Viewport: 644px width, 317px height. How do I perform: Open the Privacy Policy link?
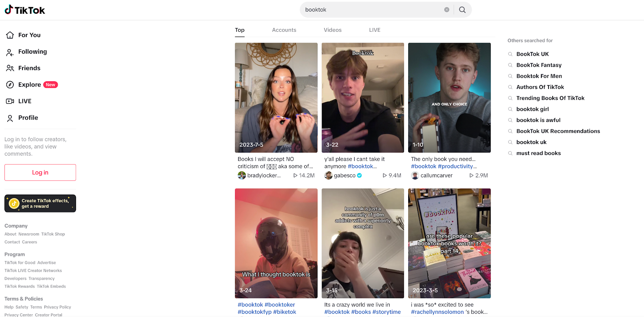coord(58,307)
